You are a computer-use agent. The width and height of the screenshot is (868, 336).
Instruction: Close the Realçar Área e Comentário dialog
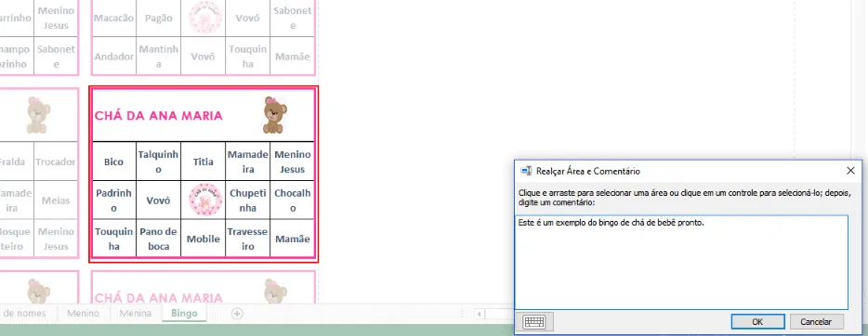(850, 171)
